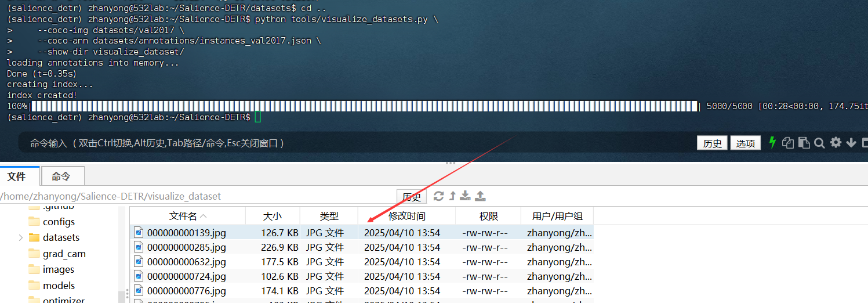Select file 000000000285.jpg
Viewport: 868px width, 303px height.
(x=187, y=247)
